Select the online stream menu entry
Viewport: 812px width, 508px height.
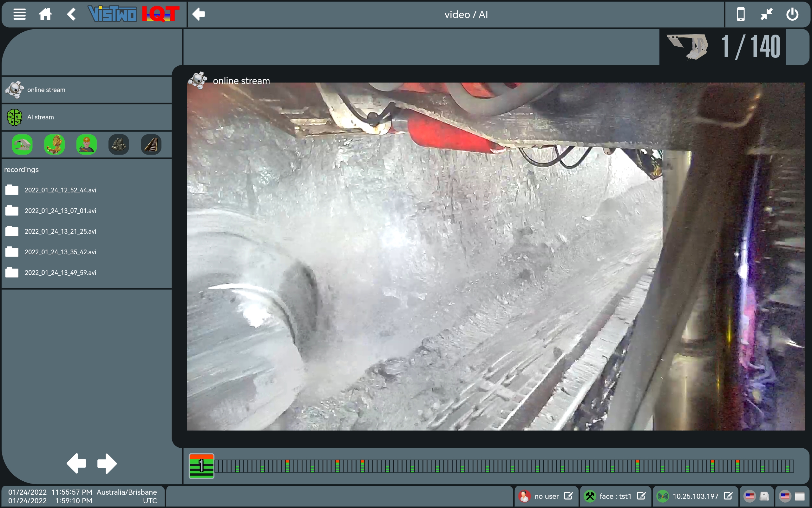click(x=87, y=90)
